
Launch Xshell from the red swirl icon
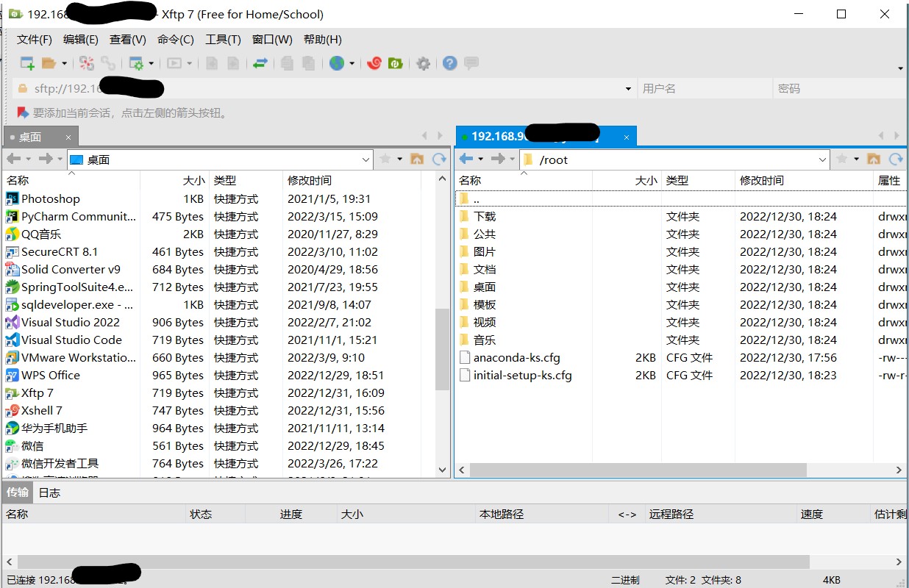(374, 63)
